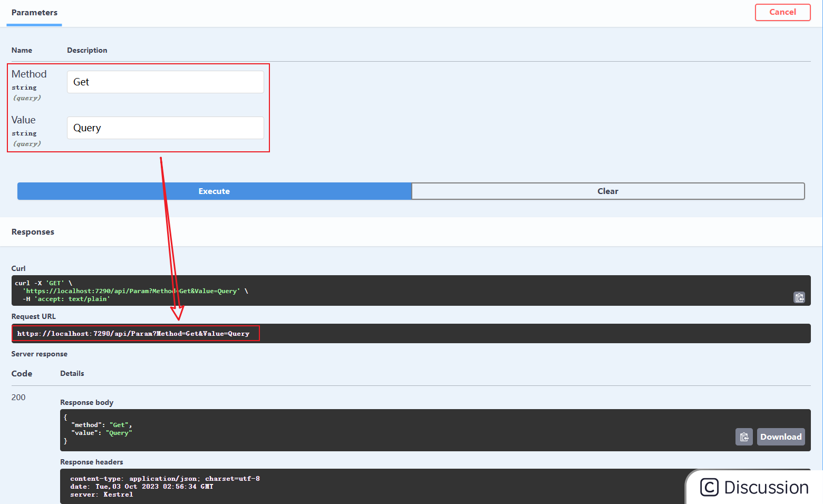
Task: Click the Responses section header
Action: [x=33, y=231]
